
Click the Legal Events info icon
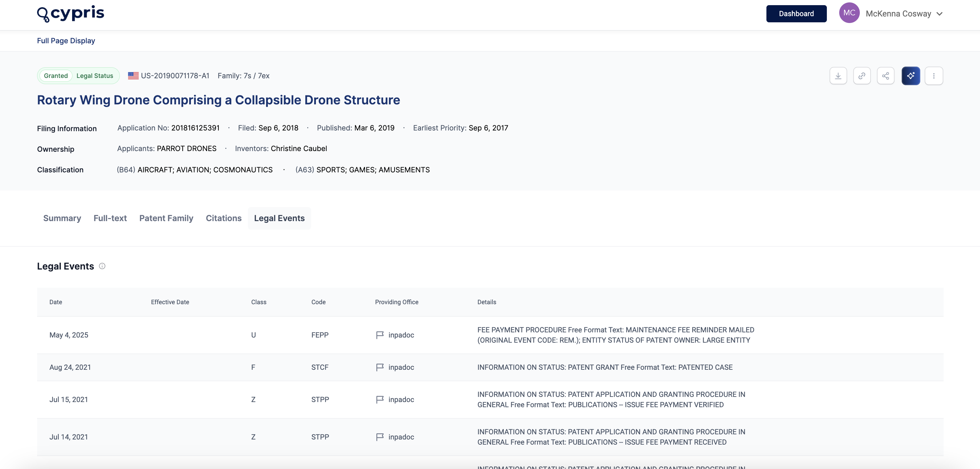tap(102, 266)
